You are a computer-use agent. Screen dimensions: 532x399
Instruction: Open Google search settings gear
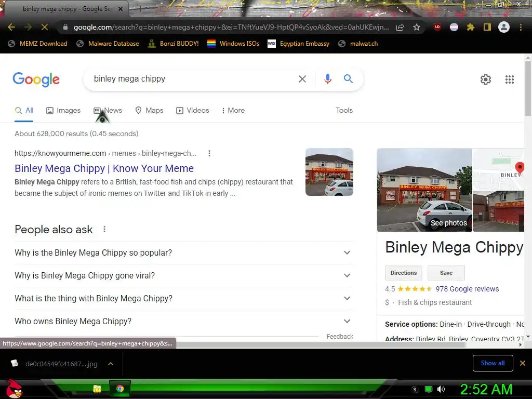(x=486, y=79)
